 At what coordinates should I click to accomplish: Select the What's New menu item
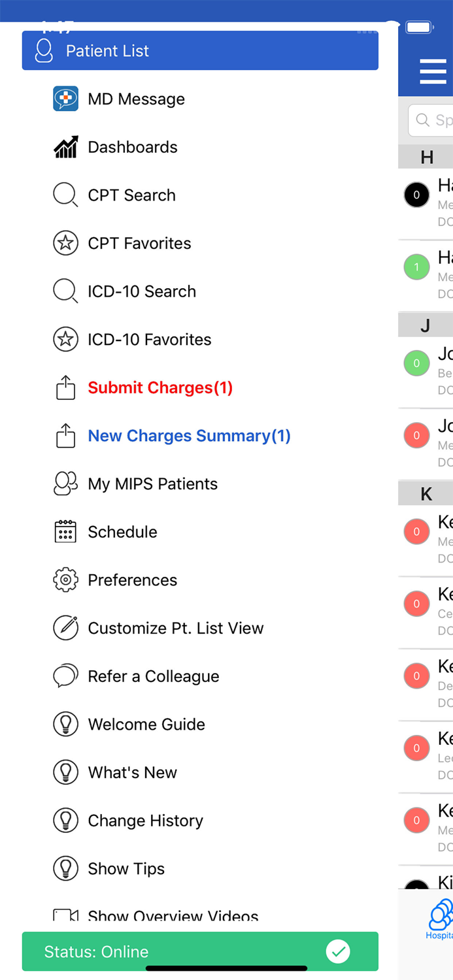tap(132, 772)
